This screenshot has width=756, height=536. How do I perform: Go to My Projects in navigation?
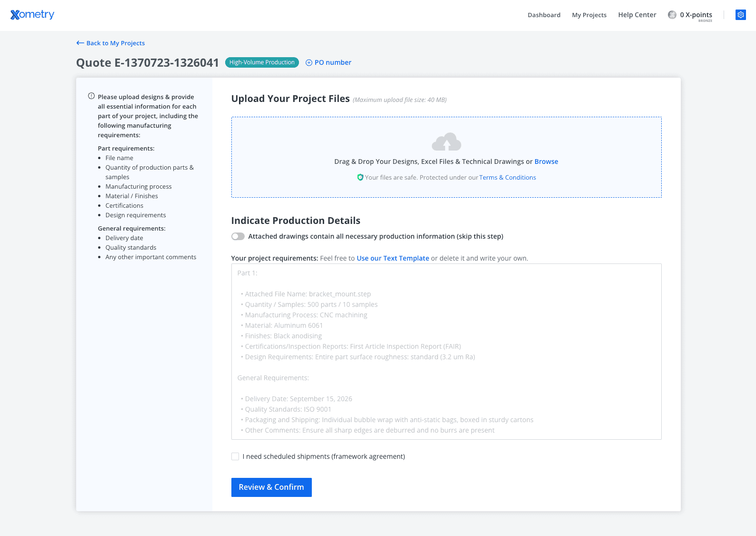[x=589, y=15]
